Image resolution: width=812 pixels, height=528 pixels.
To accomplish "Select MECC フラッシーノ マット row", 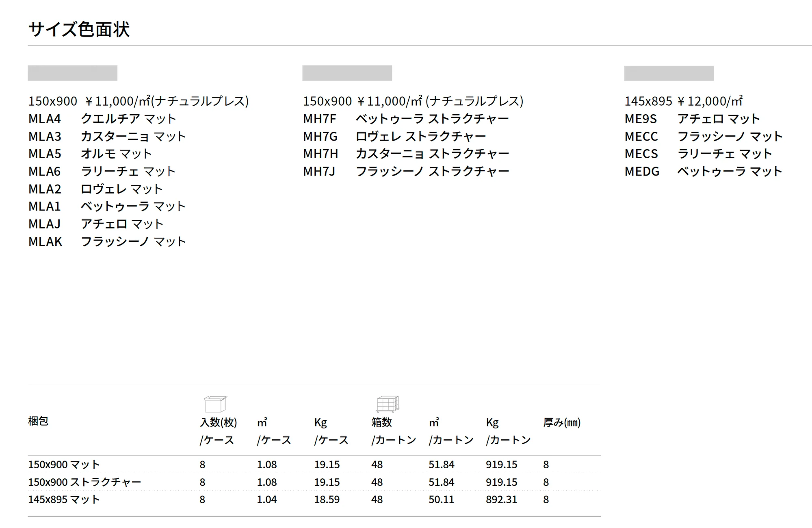I will click(x=704, y=136).
